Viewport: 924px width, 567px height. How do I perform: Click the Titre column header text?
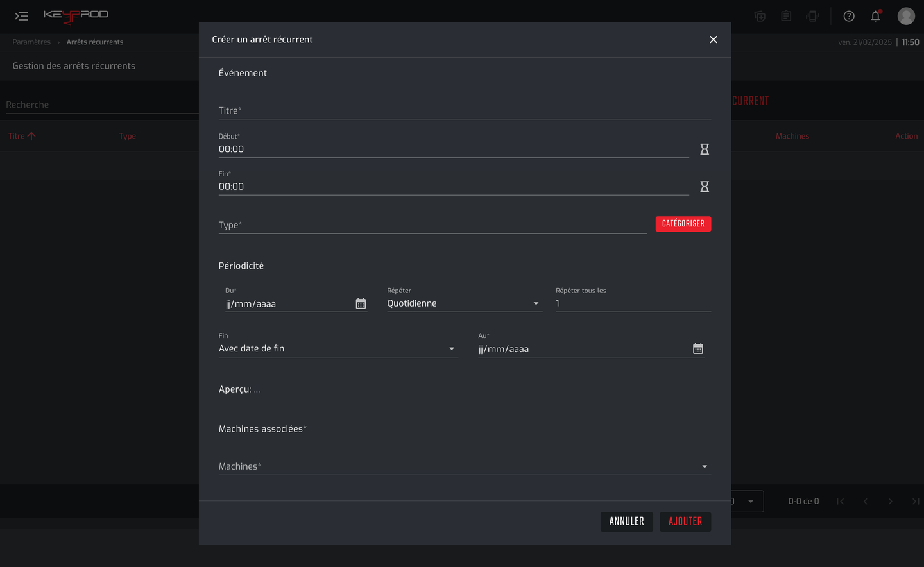coord(17,136)
